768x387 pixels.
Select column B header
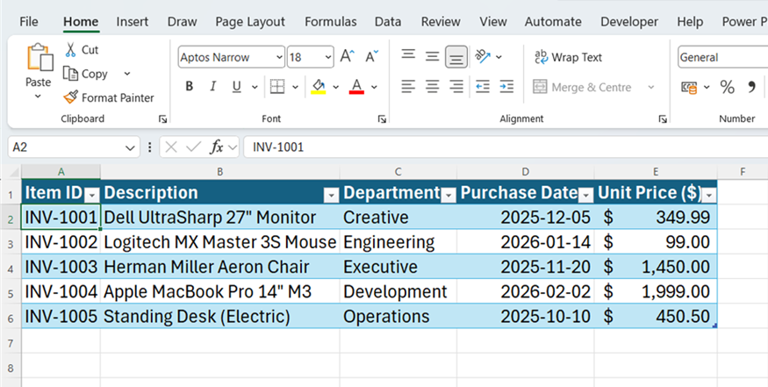(x=220, y=171)
